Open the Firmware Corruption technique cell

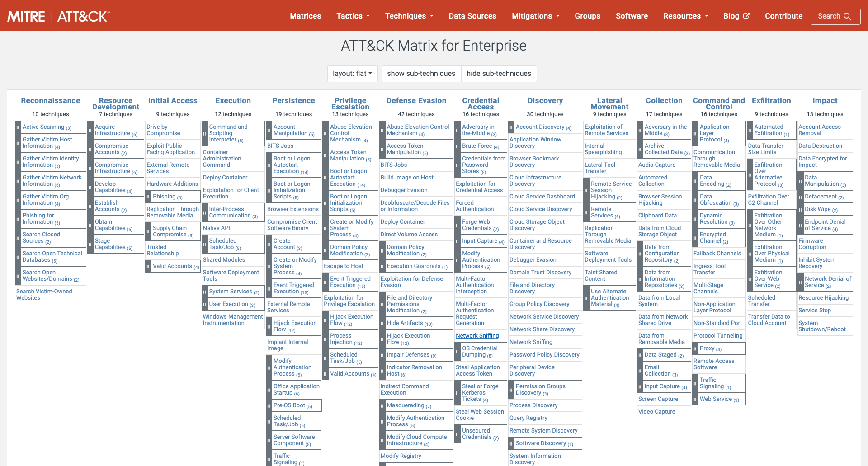(x=812, y=244)
